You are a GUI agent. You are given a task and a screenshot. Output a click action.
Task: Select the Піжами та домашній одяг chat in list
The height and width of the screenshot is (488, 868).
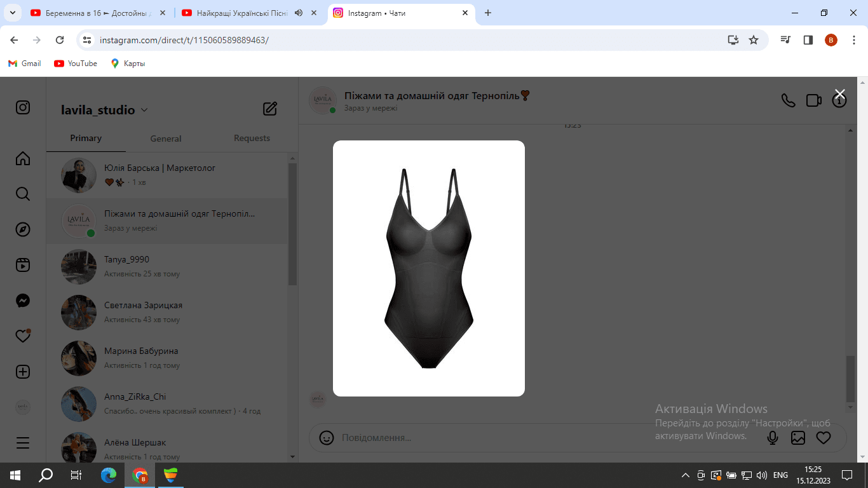click(167, 221)
